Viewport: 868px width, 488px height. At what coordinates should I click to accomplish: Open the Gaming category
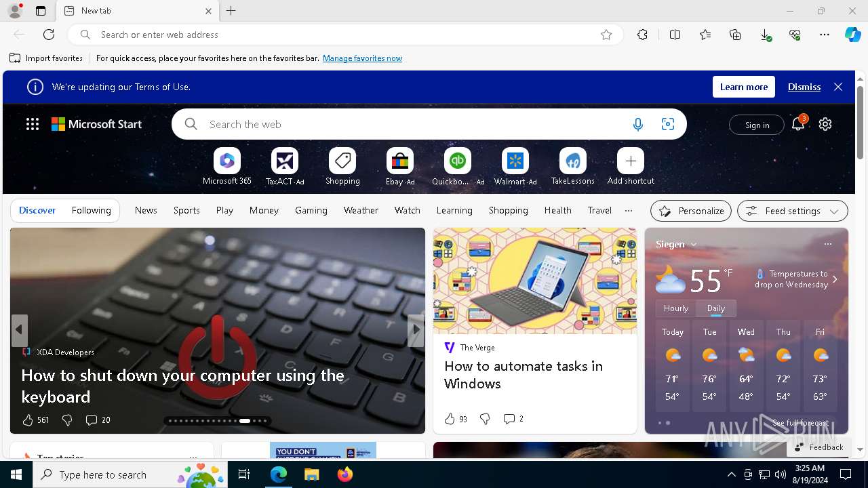click(x=311, y=211)
